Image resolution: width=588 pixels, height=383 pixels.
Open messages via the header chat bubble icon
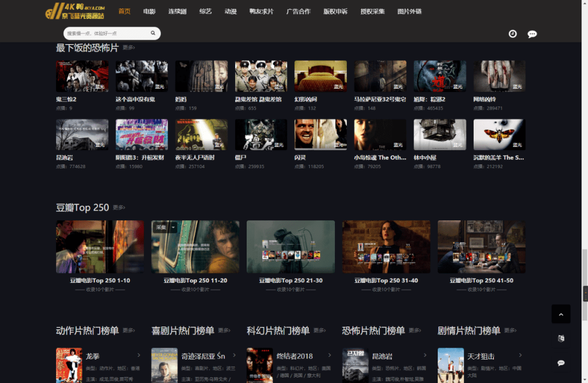click(532, 34)
